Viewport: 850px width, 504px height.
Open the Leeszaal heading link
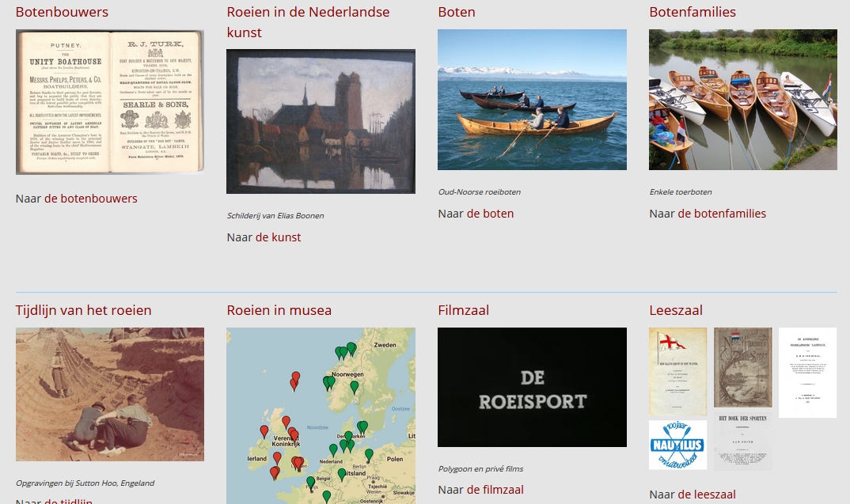click(x=676, y=310)
